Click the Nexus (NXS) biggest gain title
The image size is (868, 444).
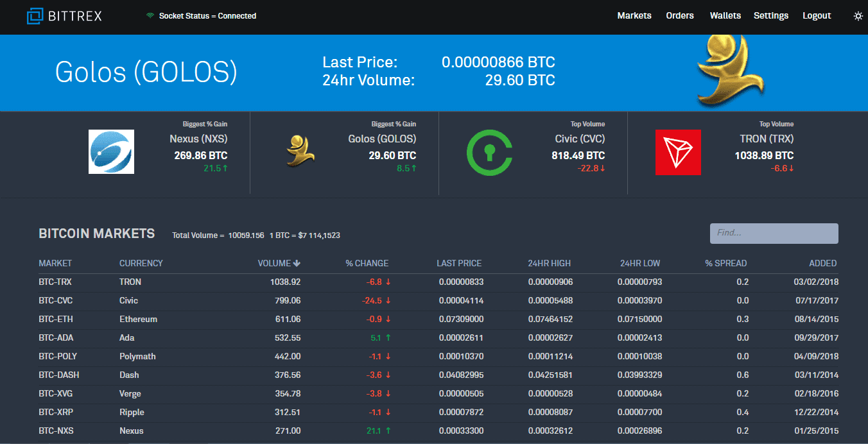click(198, 139)
